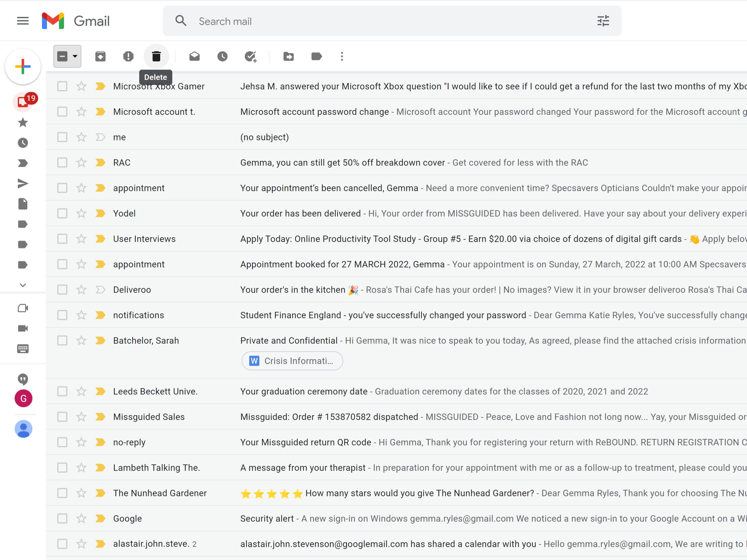Screen dimensions: 747x560
Task: Open Starred in the sidebar
Action: (x=23, y=123)
